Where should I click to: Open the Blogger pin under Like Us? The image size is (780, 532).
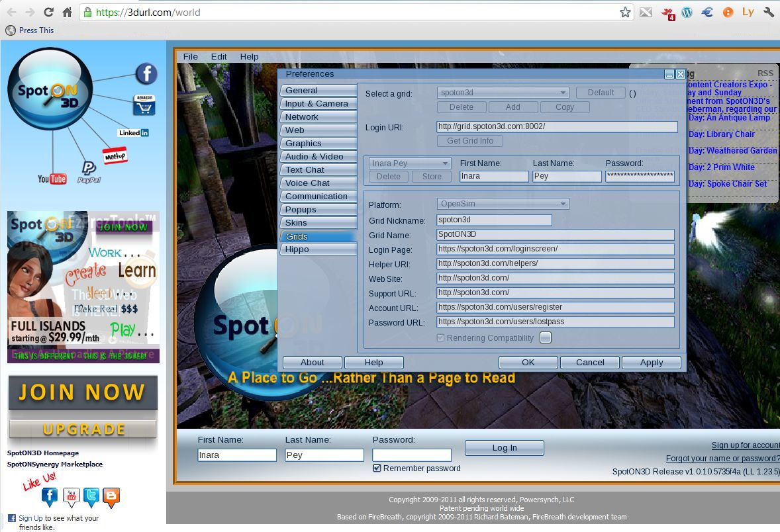click(111, 496)
